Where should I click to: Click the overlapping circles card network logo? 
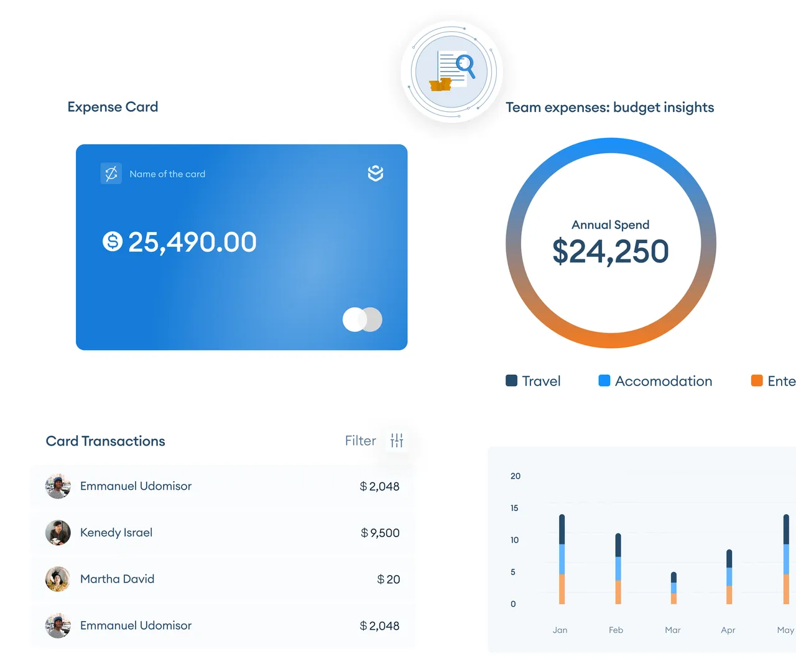pyautogui.click(x=363, y=320)
